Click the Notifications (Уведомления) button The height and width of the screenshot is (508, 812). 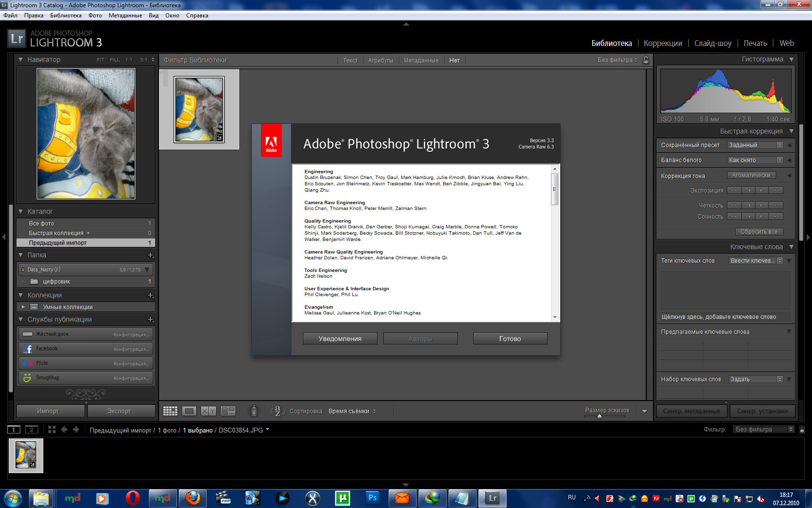[340, 339]
